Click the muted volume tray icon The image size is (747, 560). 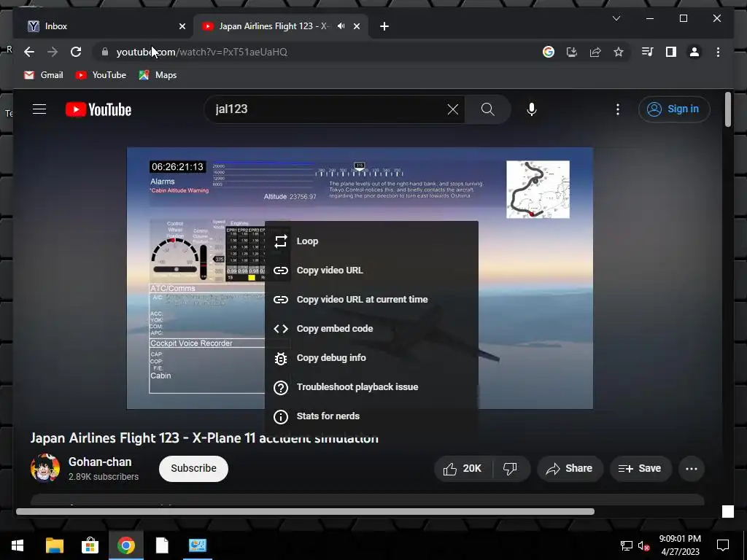click(x=643, y=545)
